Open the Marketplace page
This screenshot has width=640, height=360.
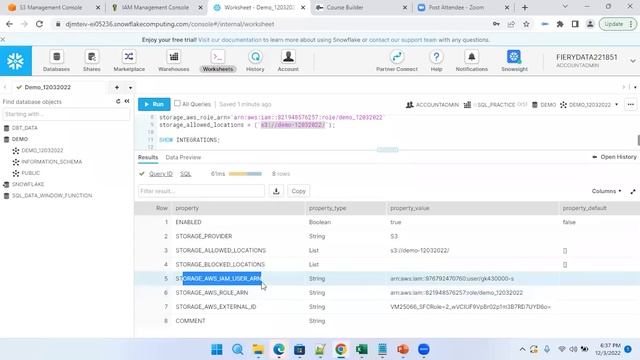(129, 61)
